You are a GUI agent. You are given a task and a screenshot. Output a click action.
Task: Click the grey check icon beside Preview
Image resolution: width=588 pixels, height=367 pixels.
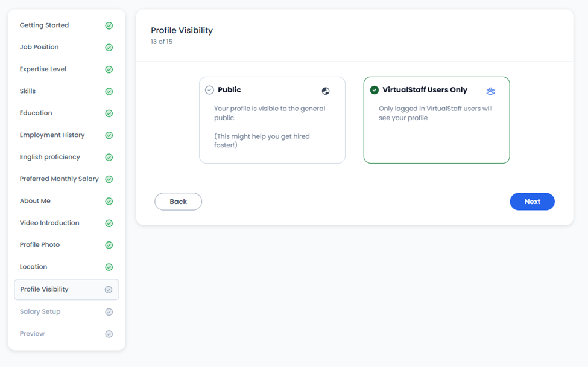pyautogui.click(x=109, y=334)
